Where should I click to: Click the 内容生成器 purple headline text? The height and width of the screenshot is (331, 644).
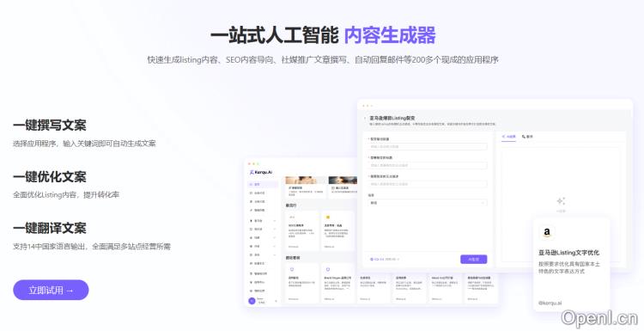click(390, 35)
